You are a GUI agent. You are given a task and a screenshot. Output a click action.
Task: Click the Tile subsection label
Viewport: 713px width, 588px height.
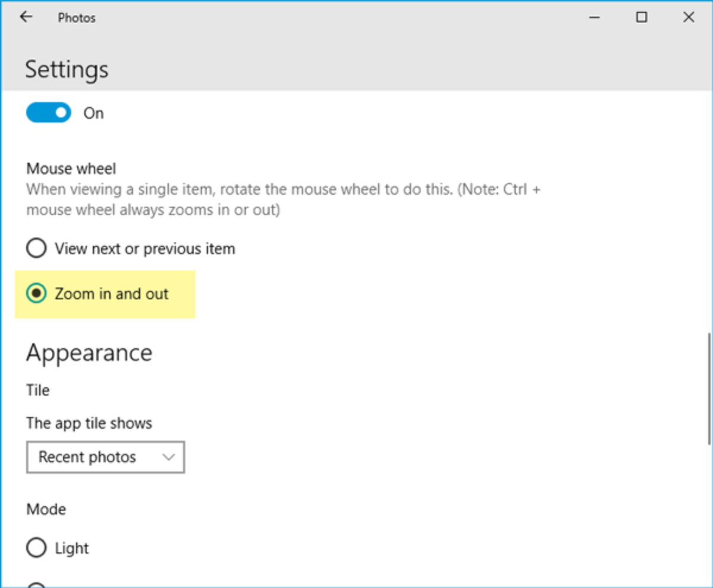pos(37,390)
